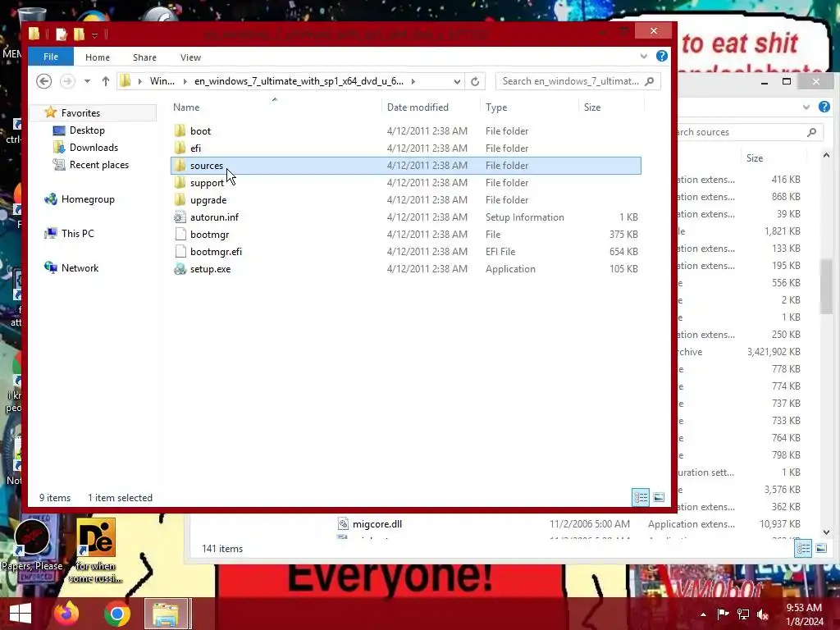
Task: Sort by the Name column header
Action: point(186,107)
